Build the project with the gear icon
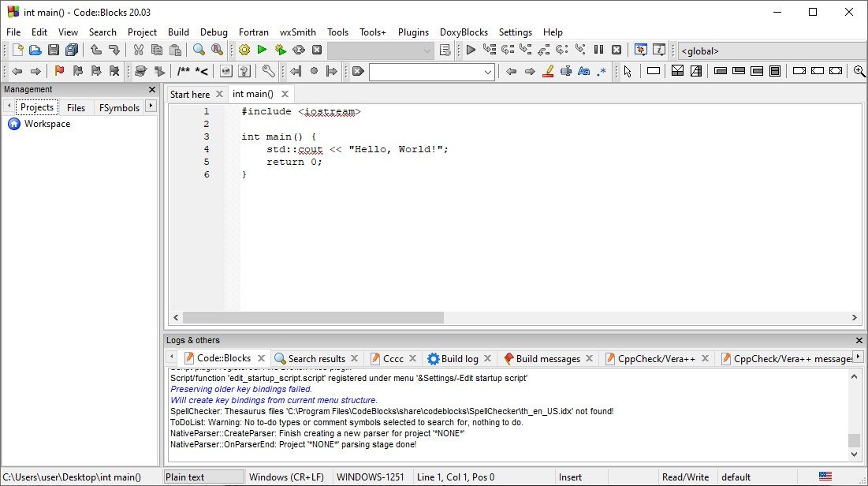The image size is (868, 486). pos(244,50)
